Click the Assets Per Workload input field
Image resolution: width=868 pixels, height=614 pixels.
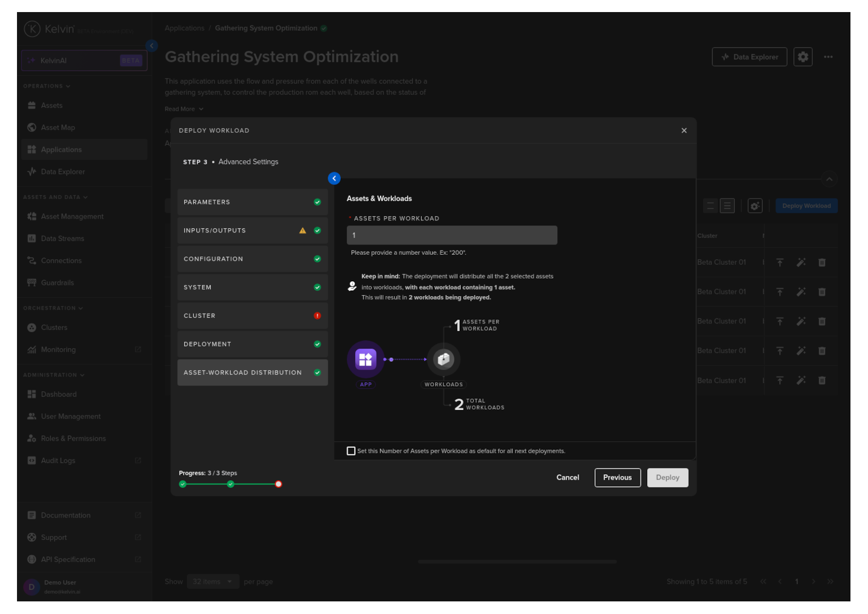click(452, 235)
